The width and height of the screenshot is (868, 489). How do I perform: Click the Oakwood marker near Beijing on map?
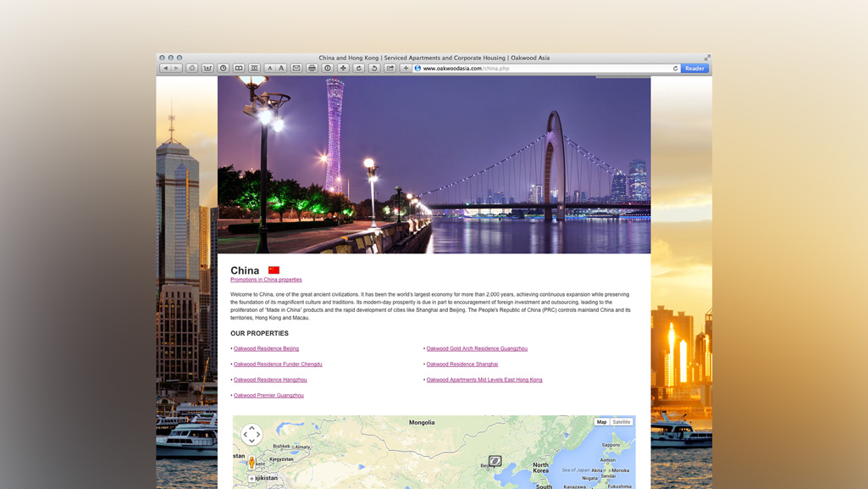(495, 461)
